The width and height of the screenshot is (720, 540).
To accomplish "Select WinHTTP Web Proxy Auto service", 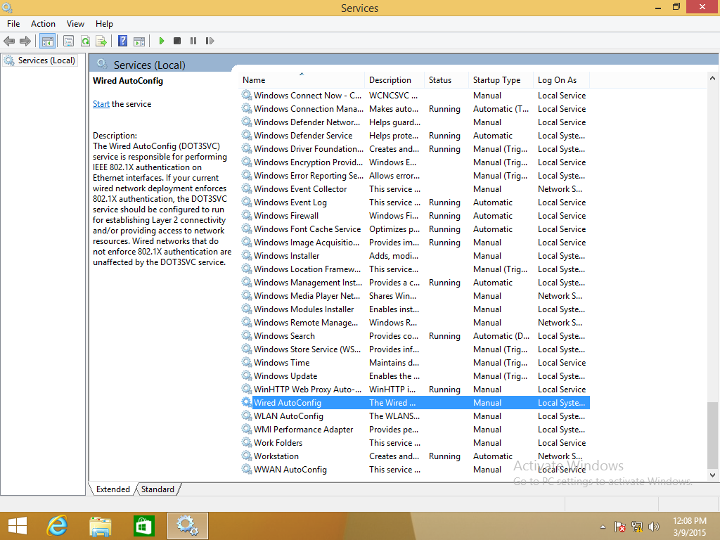I will point(415,389).
